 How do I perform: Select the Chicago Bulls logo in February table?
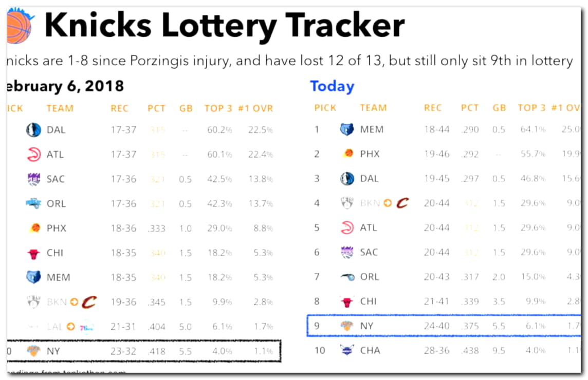(34, 253)
